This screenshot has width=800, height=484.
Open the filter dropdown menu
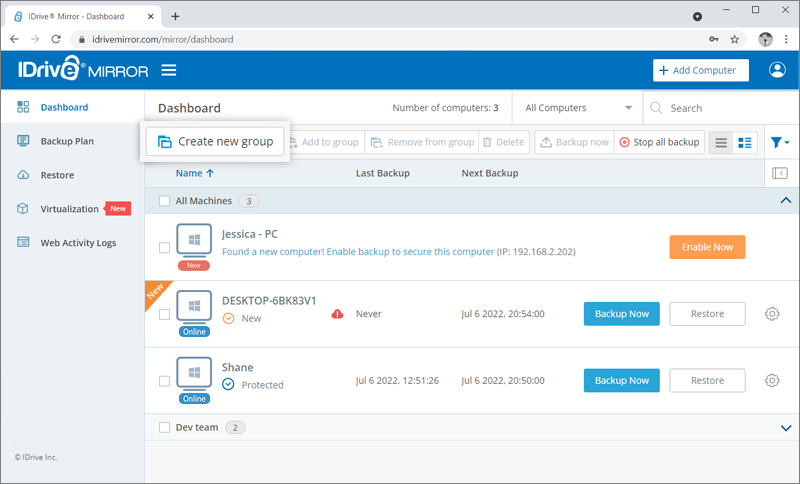tap(780, 142)
